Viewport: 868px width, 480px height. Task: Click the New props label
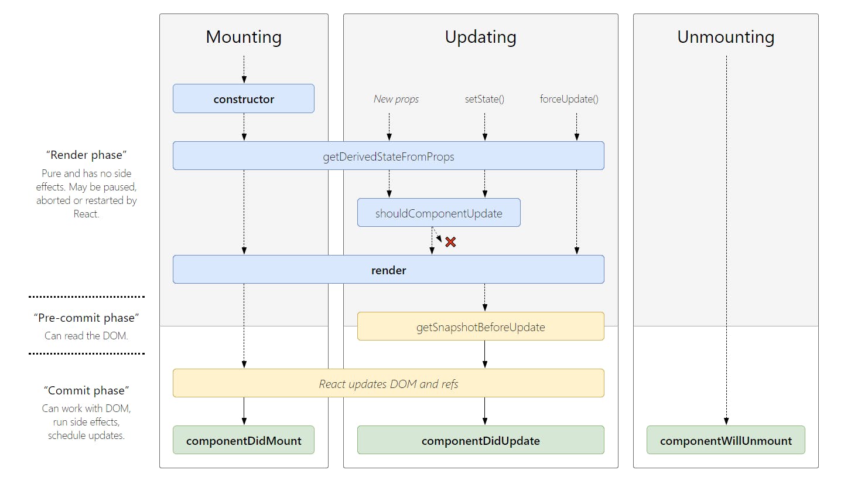[x=396, y=99]
